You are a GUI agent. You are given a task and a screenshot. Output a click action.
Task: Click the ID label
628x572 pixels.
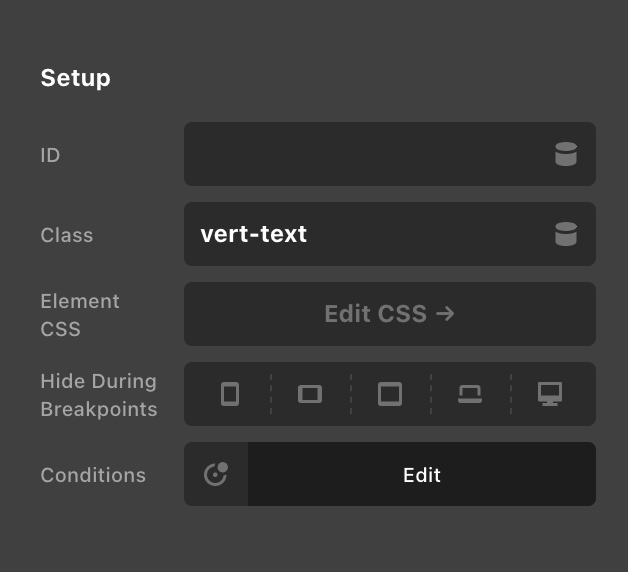[x=50, y=155]
